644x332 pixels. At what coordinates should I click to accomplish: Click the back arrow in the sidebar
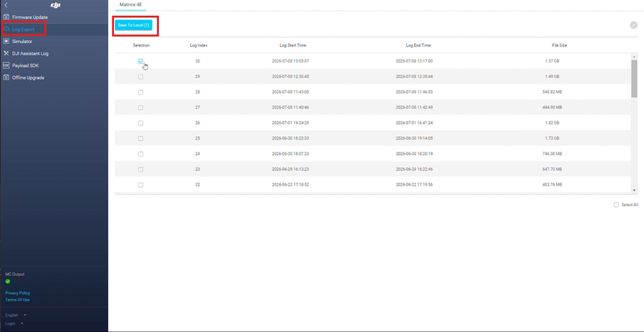pos(6,5)
